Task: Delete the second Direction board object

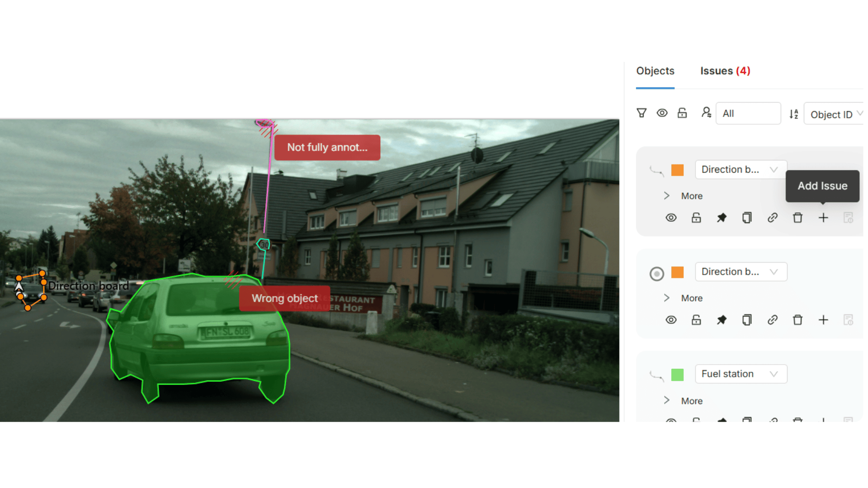Action: pos(797,320)
